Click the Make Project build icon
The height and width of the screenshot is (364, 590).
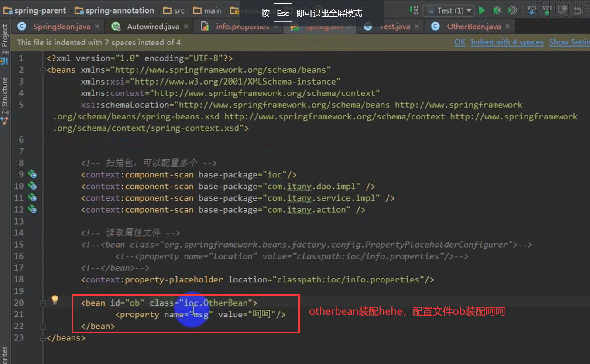[414, 10]
